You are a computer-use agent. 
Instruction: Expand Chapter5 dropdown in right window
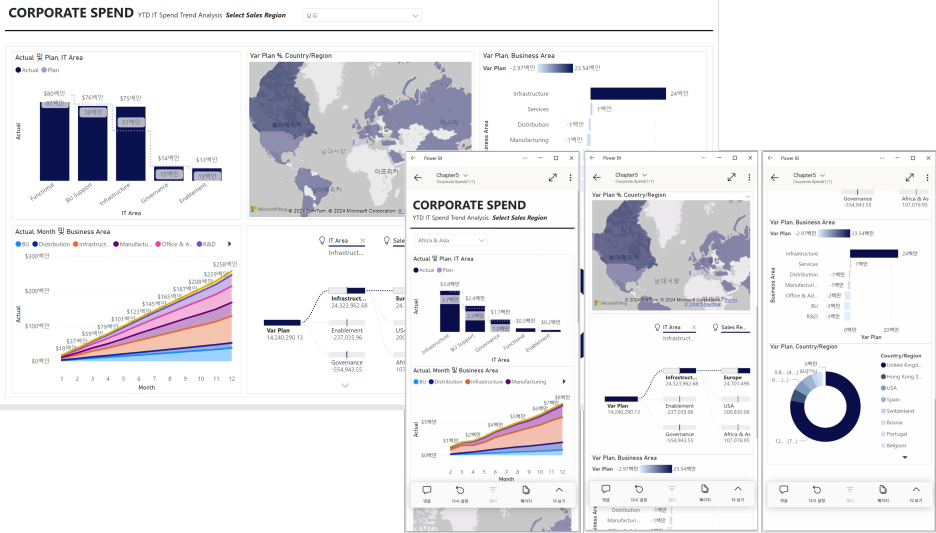tap(823, 175)
